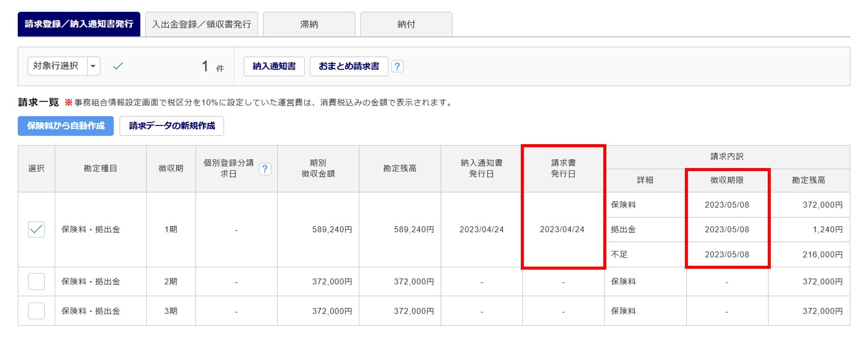Uncheck the 1期 row checkbox
This screenshot has width=868, height=340.
[36, 229]
